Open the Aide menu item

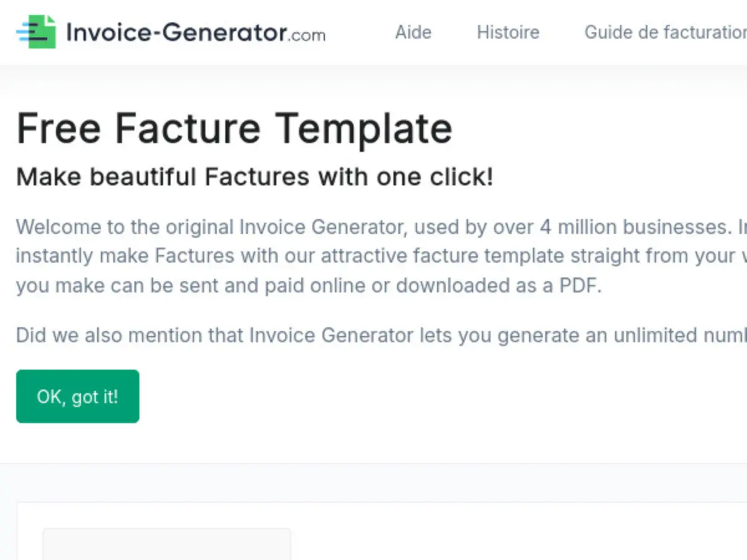(413, 32)
